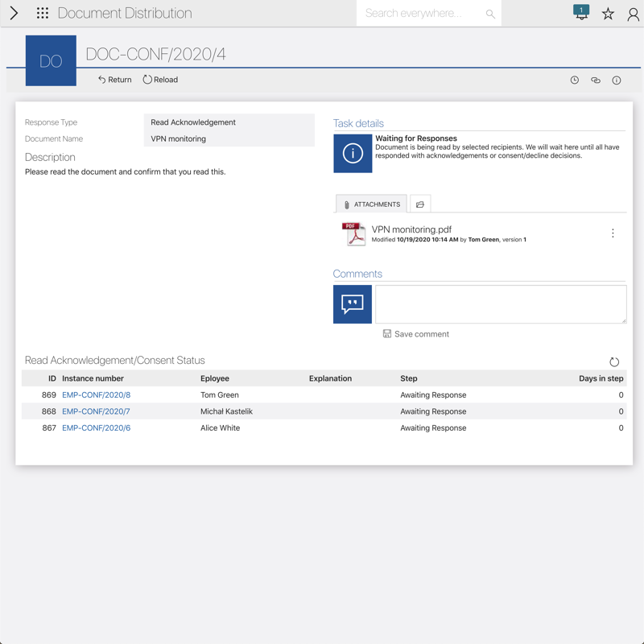
Task: Click the favorites star icon
Action: point(608,14)
